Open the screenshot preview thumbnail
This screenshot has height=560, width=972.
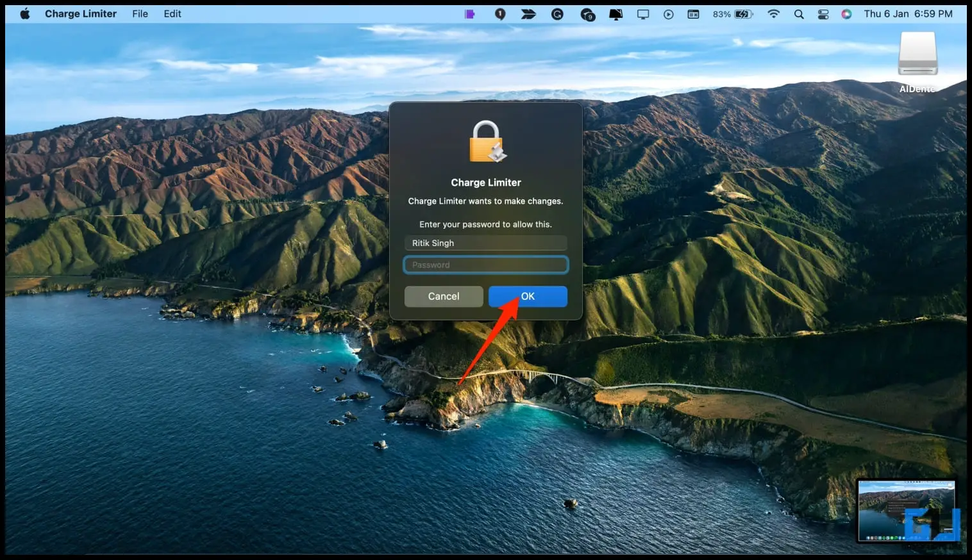[907, 511]
